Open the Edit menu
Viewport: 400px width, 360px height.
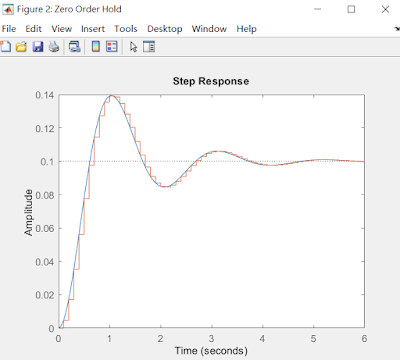tap(33, 29)
